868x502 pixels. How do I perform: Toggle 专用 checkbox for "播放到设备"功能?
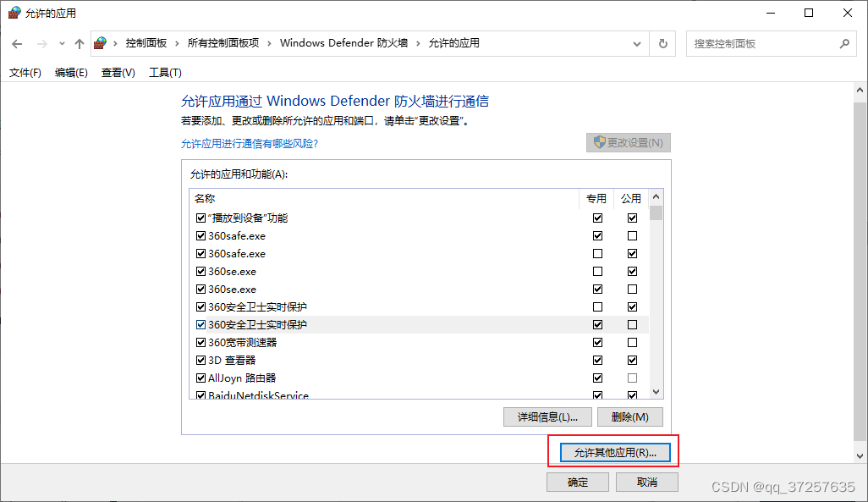[x=598, y=218]
